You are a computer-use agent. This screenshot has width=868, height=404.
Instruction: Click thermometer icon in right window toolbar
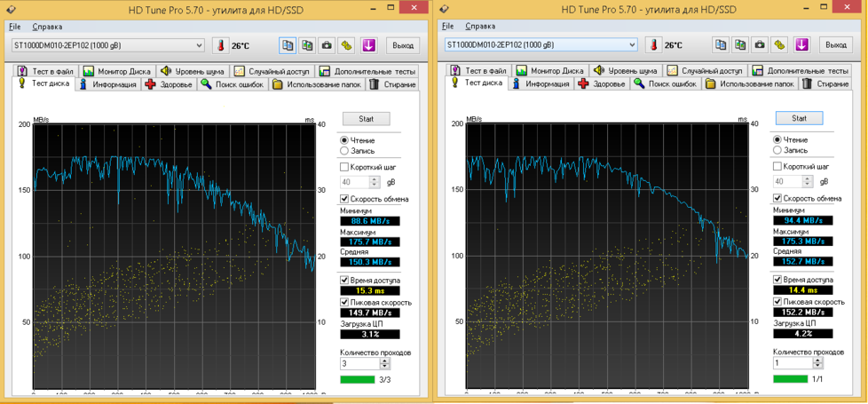point(652,45)
